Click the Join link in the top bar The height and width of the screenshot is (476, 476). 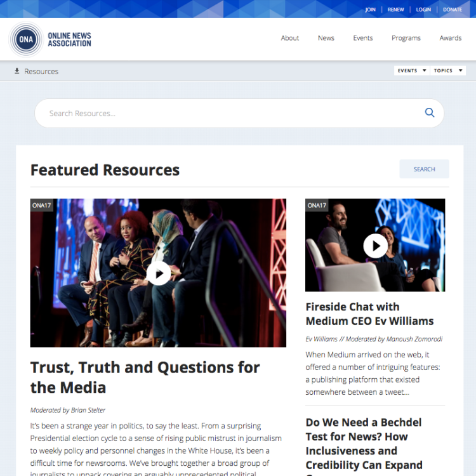[x=370, y=10]
